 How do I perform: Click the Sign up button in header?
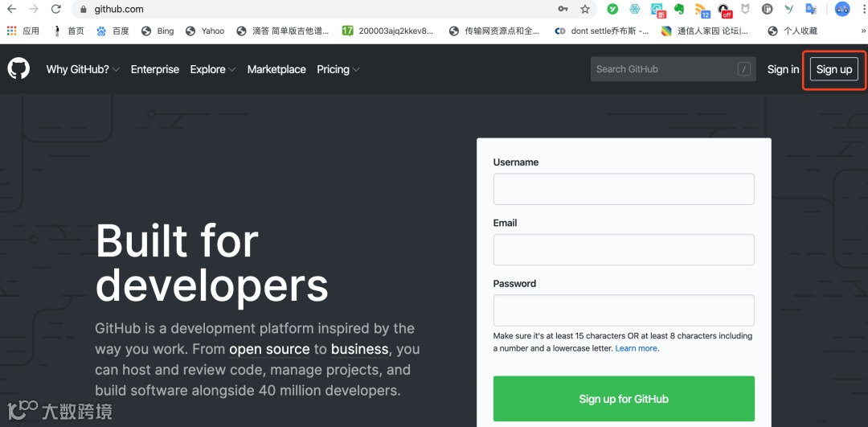(834, 69)
